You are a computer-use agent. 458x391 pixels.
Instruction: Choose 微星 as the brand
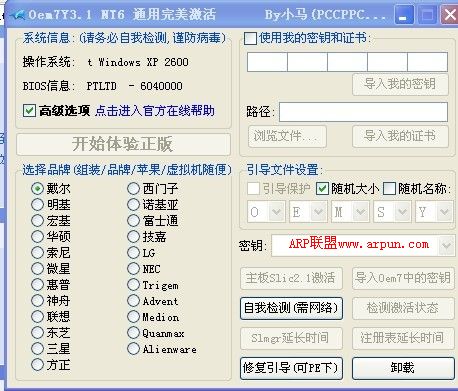pyautogui.click(x=37, y=269)
